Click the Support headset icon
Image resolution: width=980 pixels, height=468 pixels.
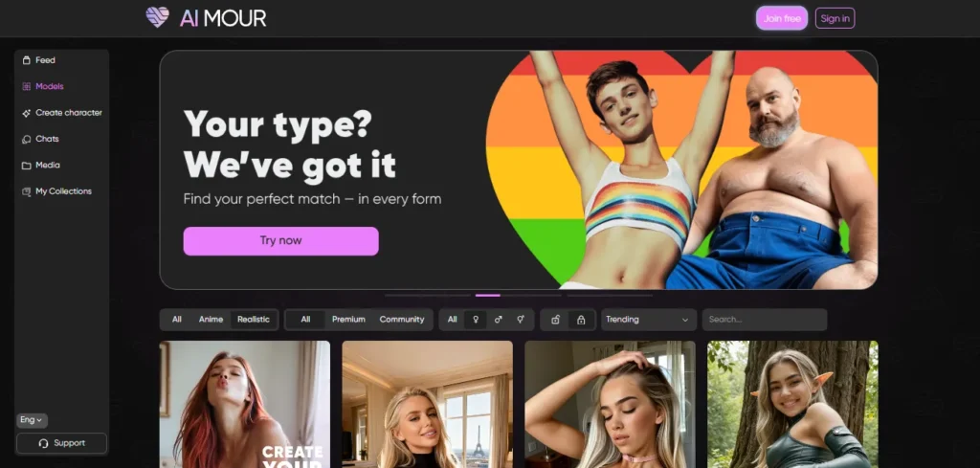click(43, 444)
